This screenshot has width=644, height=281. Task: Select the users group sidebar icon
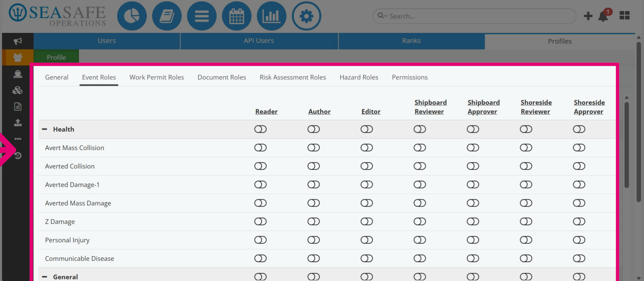point(18,57)
